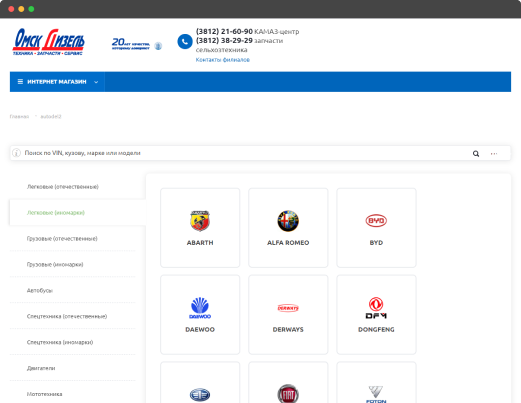Viewport: 521px width, 403px height.
Task: Click the red close window dot
Action: click(x=11, y=9)
